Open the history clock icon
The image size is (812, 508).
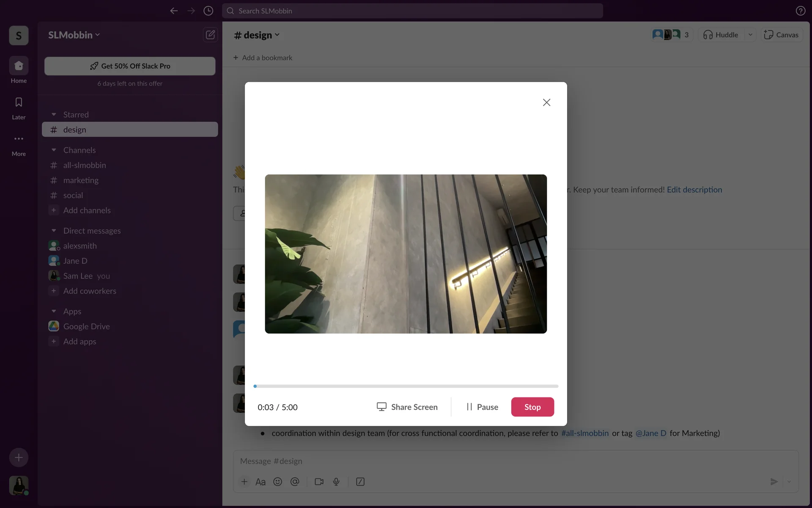(x=208, y=11)
